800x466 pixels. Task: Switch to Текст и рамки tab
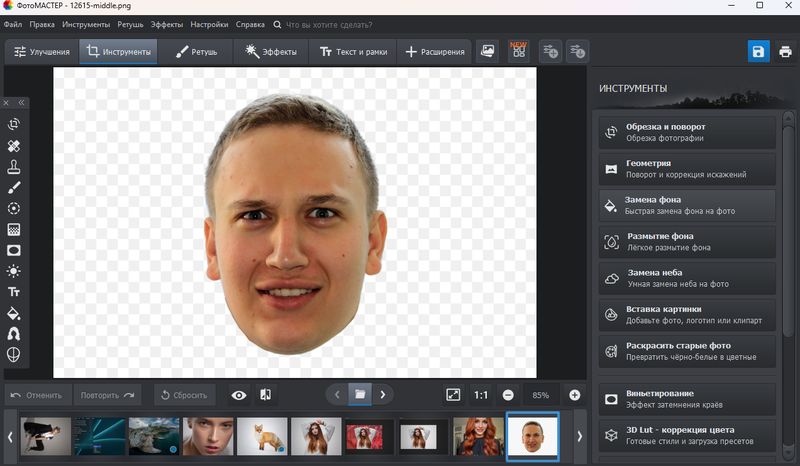point(353,52)
